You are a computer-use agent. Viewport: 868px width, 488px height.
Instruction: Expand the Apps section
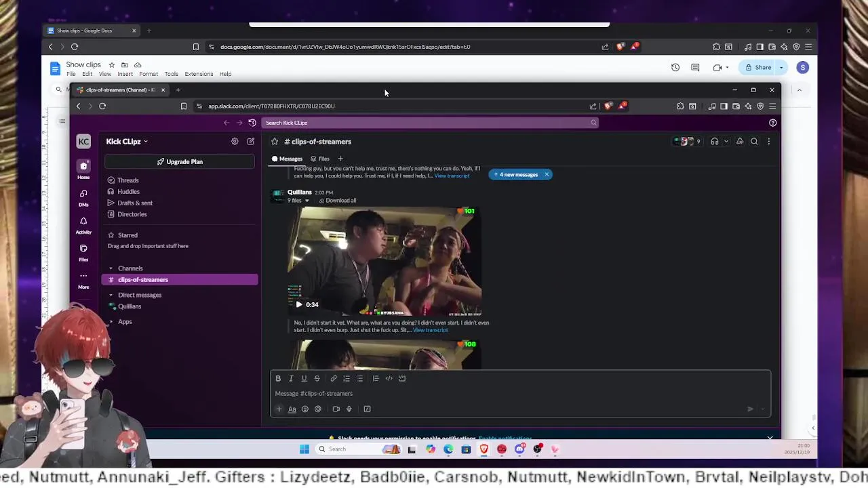(x=111, y=321)
